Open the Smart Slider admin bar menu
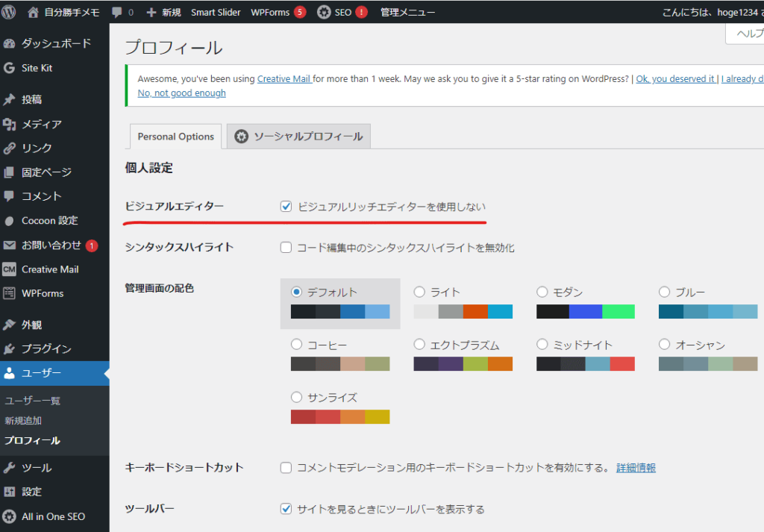 216,13
